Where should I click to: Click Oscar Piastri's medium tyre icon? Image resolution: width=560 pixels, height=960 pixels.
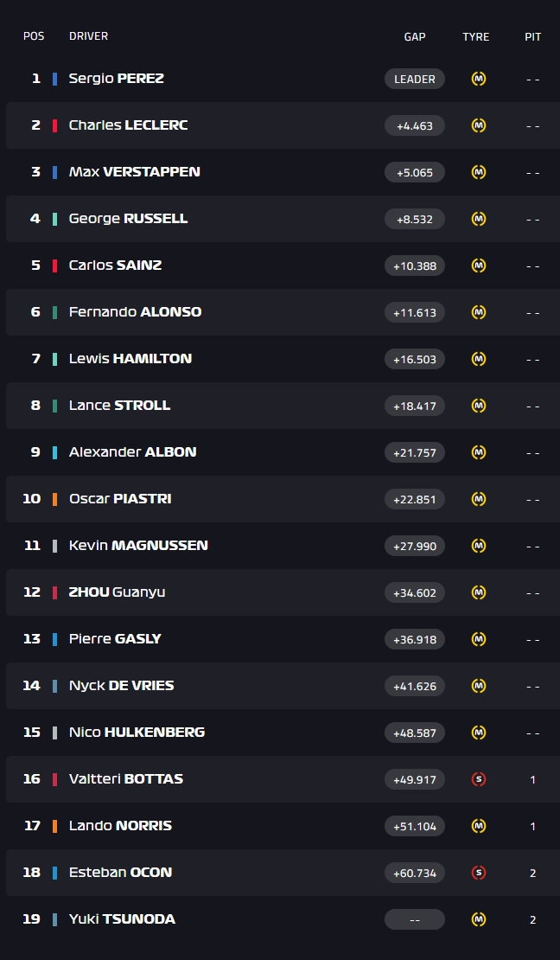[x=479, y=499]
